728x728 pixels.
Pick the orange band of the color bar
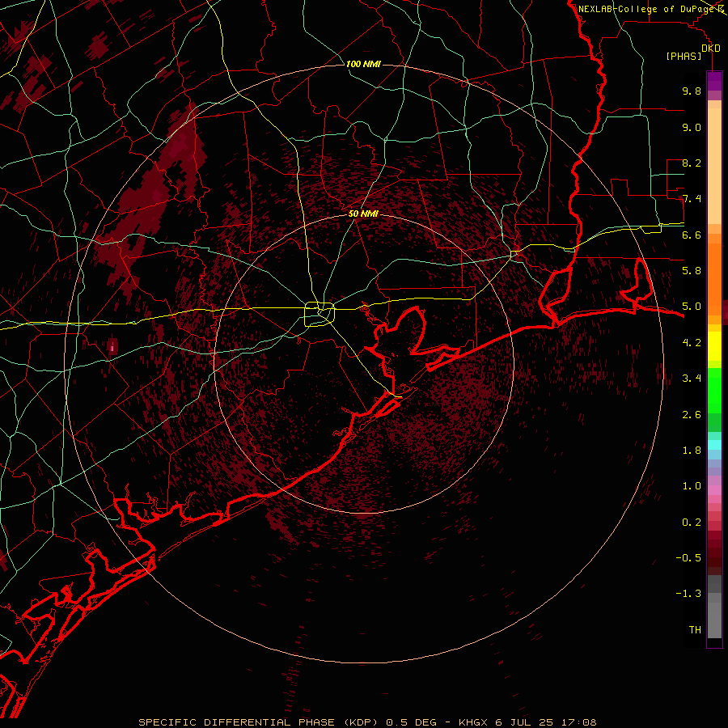[714, 278]
